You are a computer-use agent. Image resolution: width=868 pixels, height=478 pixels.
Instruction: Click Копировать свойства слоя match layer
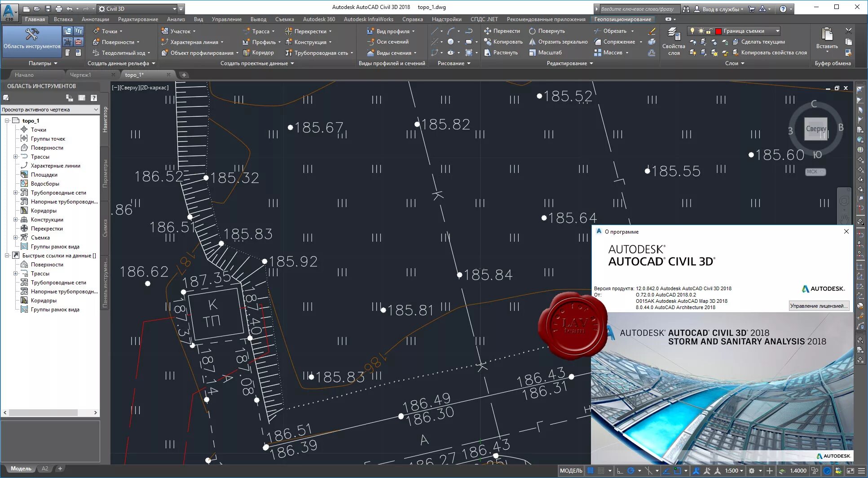(770, 53)
